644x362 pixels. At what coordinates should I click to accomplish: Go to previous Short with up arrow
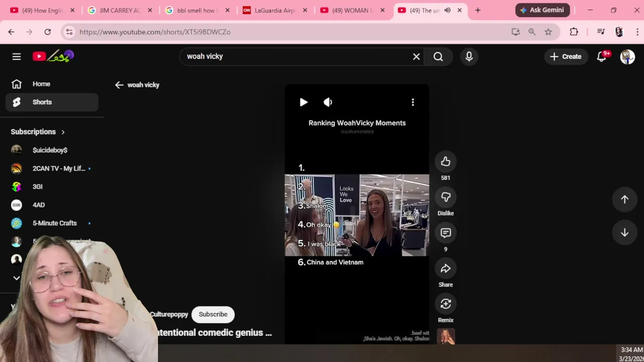[x=624, y=199]
